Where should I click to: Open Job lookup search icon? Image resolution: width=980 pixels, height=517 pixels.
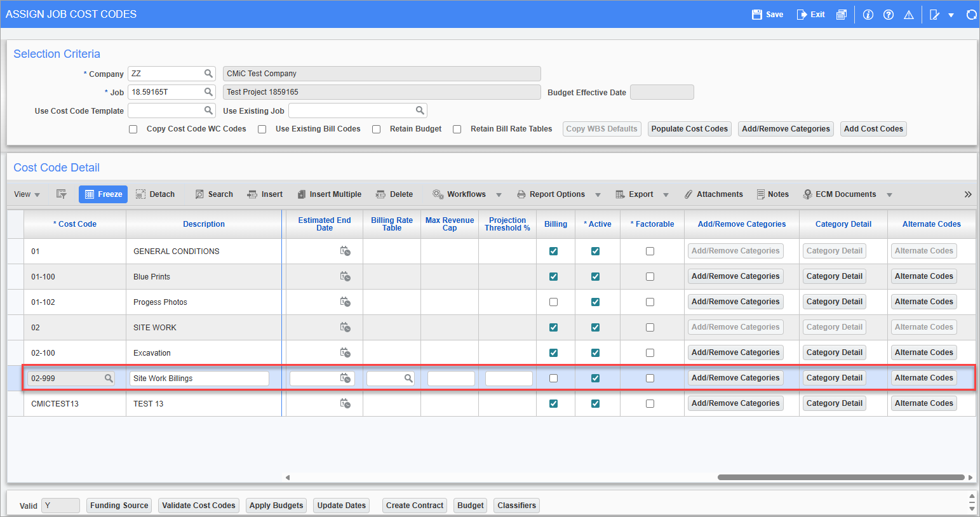tap(208, 92)
